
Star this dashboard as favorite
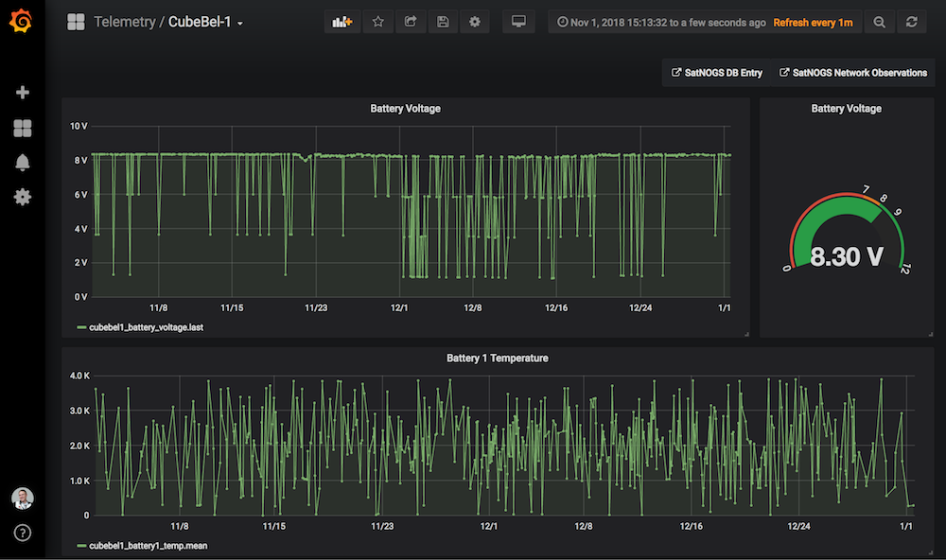(x=378, y=22)
